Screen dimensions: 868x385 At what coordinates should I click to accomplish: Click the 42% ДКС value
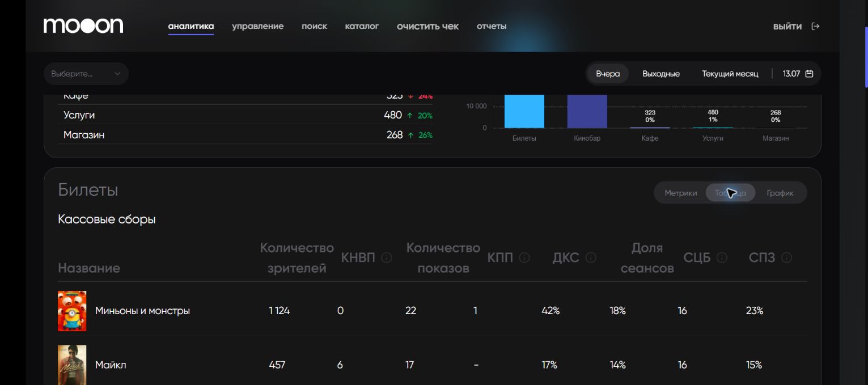point(551,311)
